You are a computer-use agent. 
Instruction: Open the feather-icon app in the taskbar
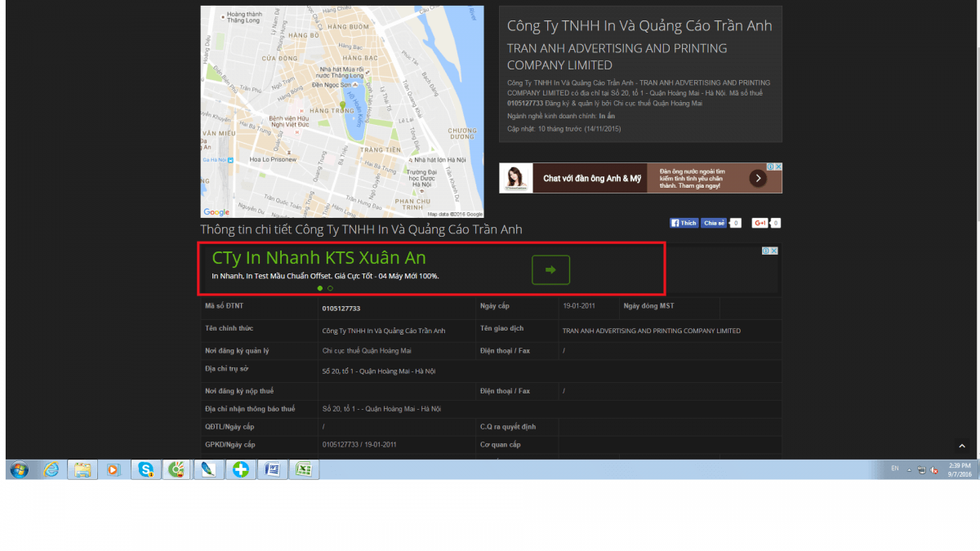pos(209,469)
